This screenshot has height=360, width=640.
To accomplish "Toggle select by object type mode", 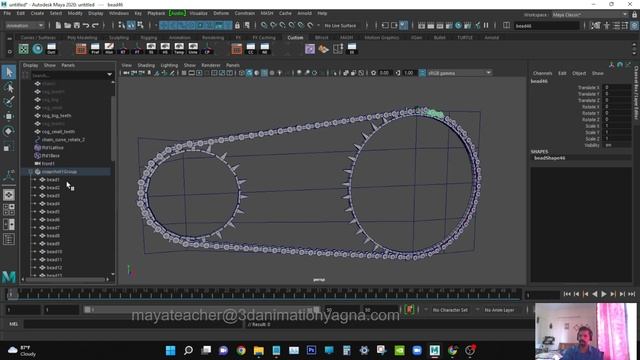I will [x=131, y=25].
